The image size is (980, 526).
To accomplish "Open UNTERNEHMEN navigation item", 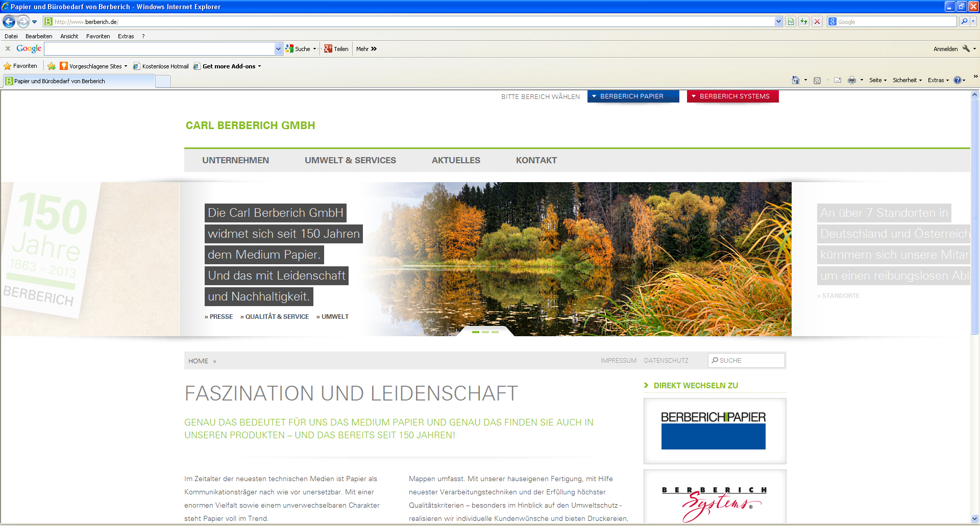I will point(235,160).
